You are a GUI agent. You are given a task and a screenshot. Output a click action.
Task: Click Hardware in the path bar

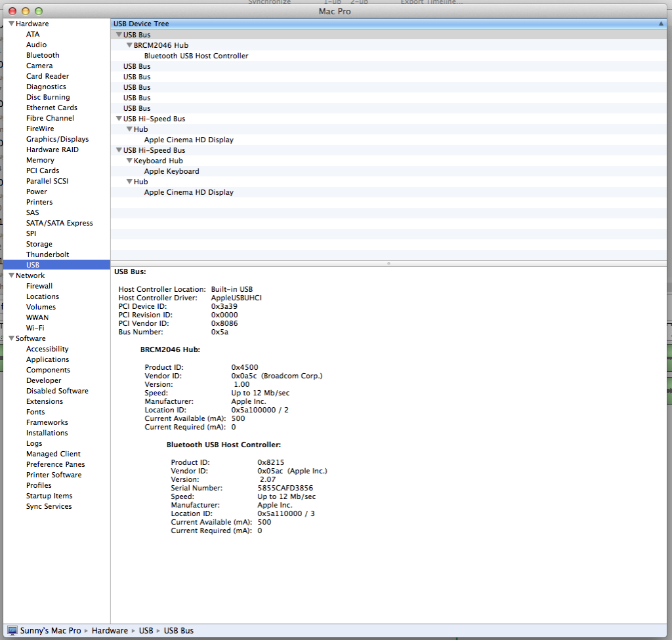tap(110, 631)
